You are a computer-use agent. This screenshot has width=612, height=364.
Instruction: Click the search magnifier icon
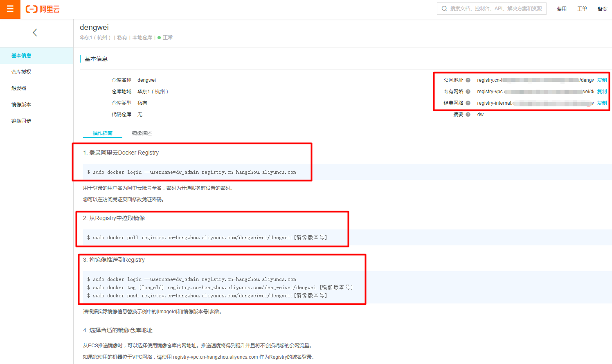(444, 9)
